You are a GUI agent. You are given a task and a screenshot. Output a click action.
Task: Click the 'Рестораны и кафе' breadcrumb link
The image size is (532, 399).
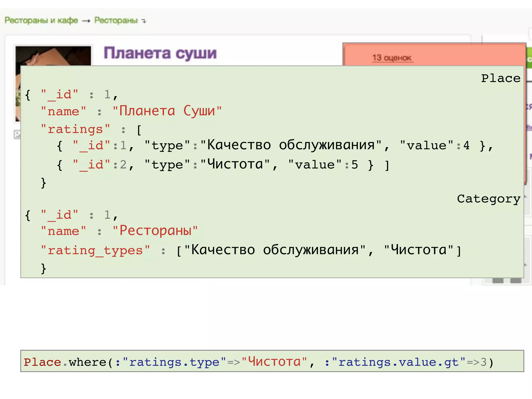click(41, 20)
